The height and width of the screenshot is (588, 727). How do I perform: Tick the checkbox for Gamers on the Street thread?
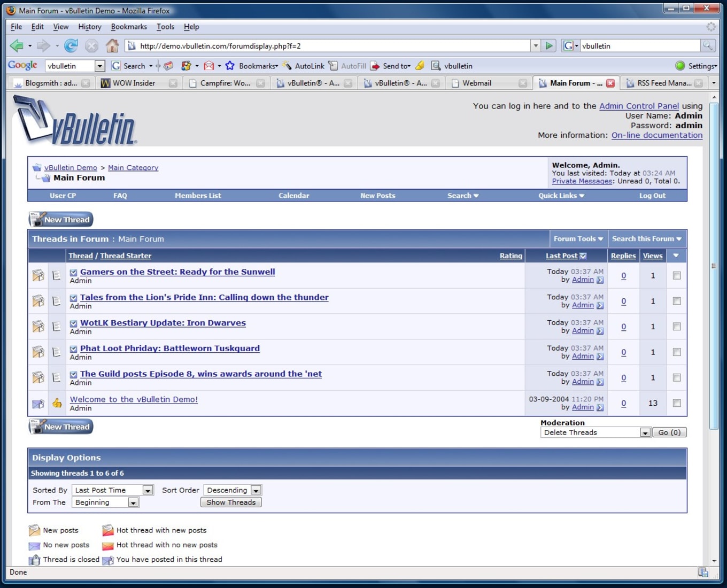(677, 276)
